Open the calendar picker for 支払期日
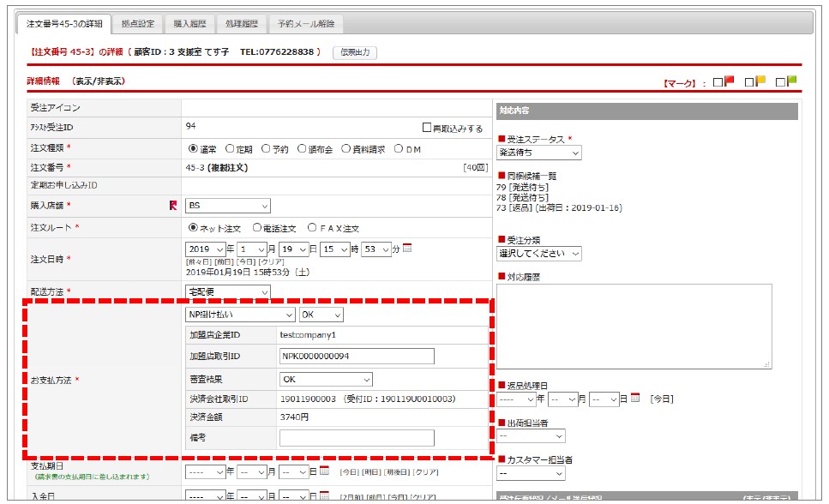Screen dimensions: 829x504 [x=325, y=471]
